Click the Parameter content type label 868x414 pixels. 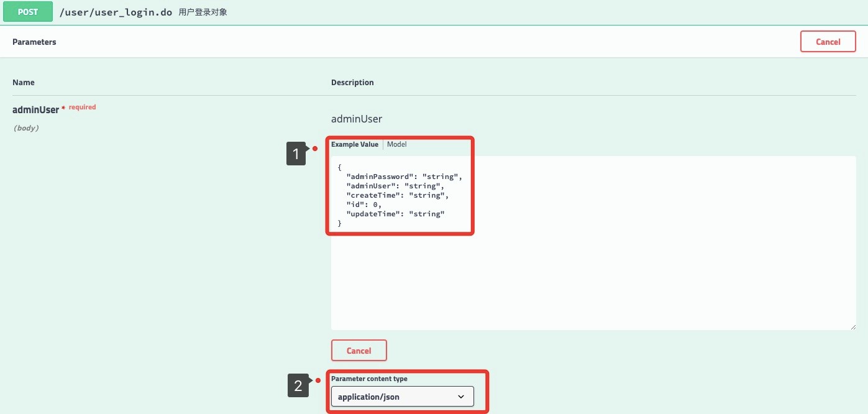tap(369, 379)
